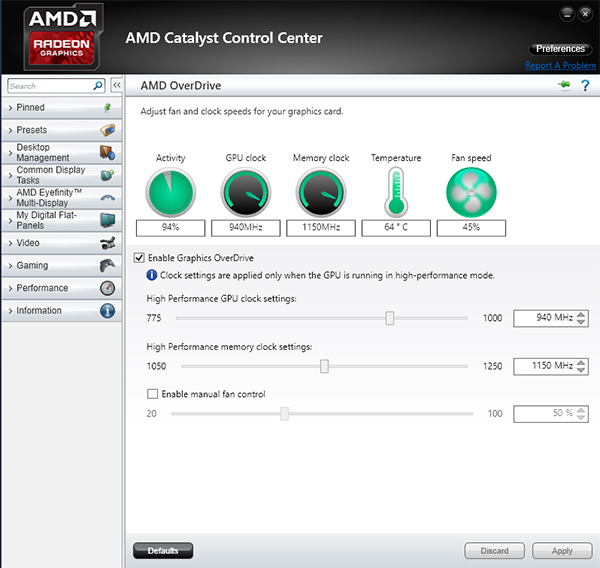Click the green pin icon beside Pinned
The width and height of the screenshot is (600, 568).
click(x=108, y=108)
